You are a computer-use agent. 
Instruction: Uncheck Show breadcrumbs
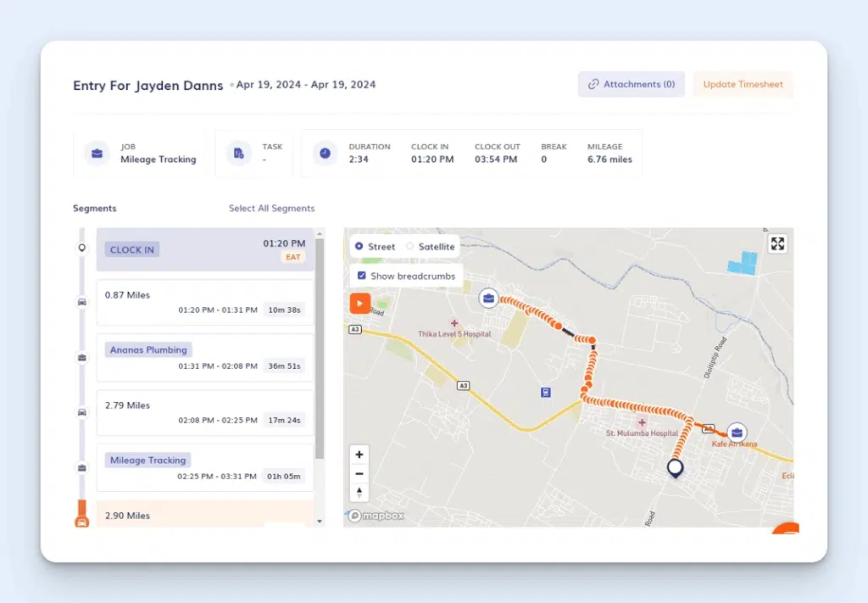364,276
